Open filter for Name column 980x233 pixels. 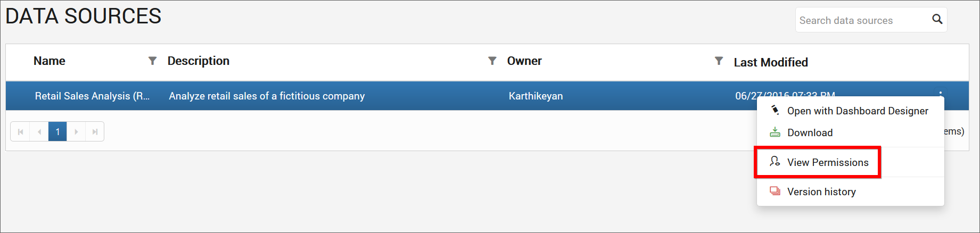(152, 61)
